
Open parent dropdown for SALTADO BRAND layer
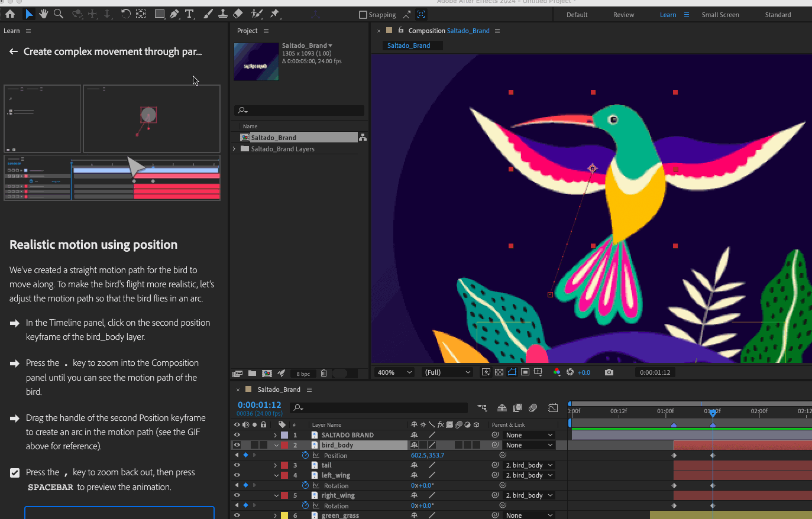[x=529, y=435]
